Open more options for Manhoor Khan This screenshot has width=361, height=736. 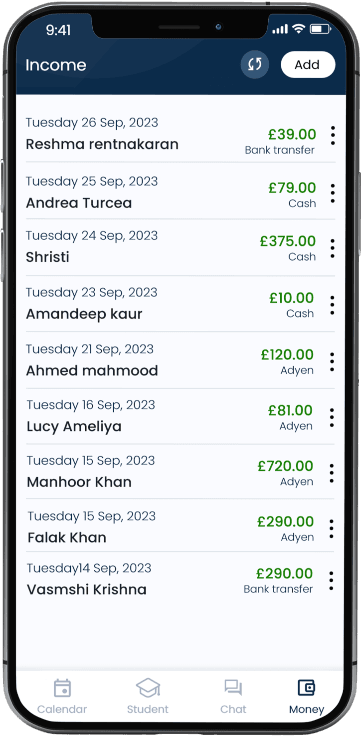[332, 473]
